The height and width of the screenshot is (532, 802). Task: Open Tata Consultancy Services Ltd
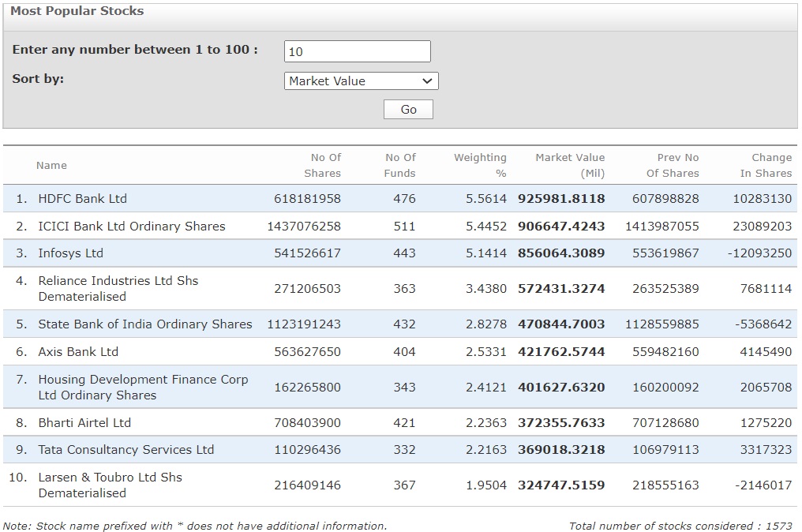pyautogui.click(x=126, y=450)
